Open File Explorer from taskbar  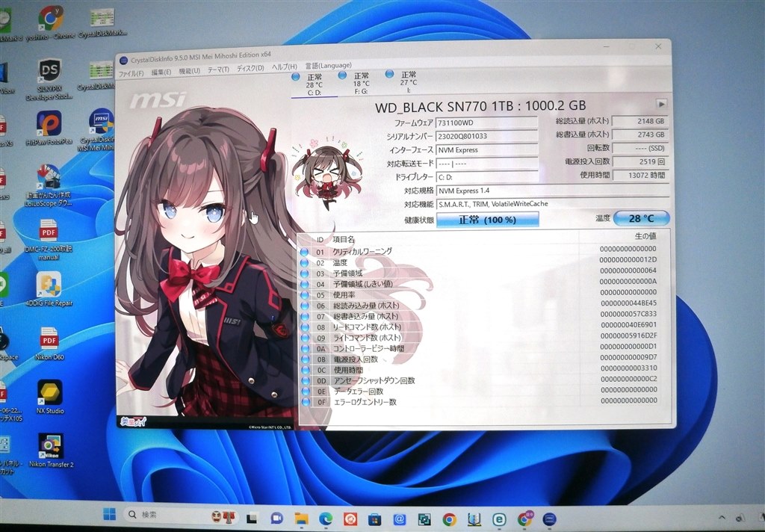pyautogui.click(x=301, y=518)
